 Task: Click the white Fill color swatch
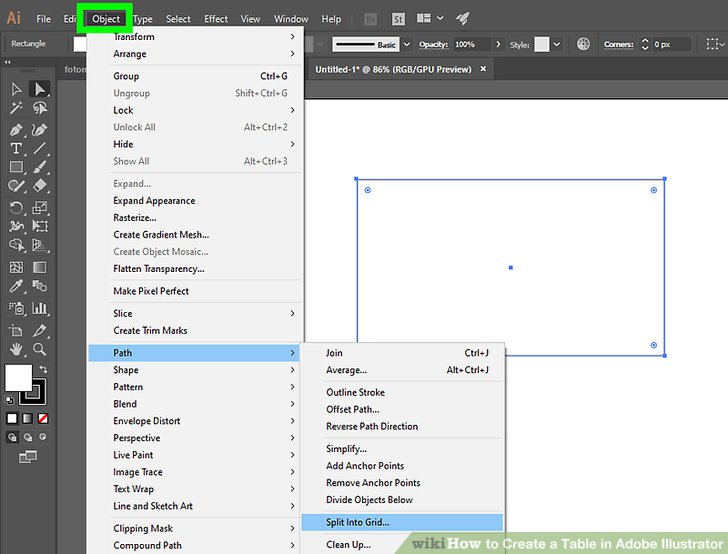[19, 377]
